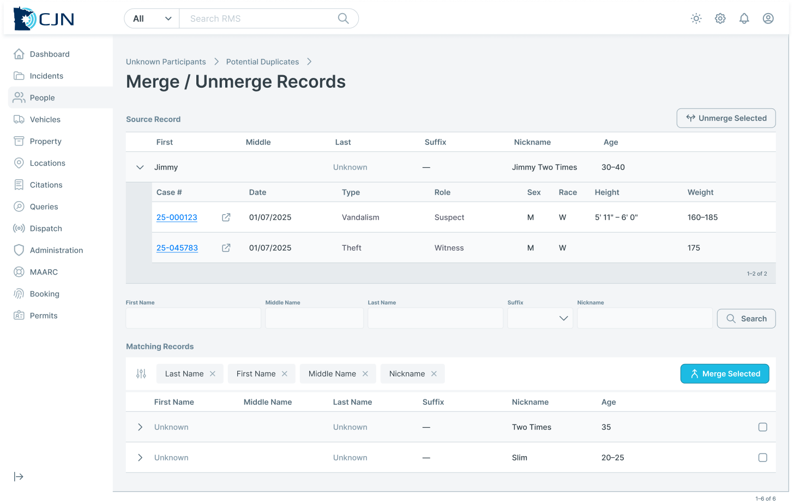Click the 'Suspect' role cell
The height and width of the screenshot is (504, 812).
449,217
